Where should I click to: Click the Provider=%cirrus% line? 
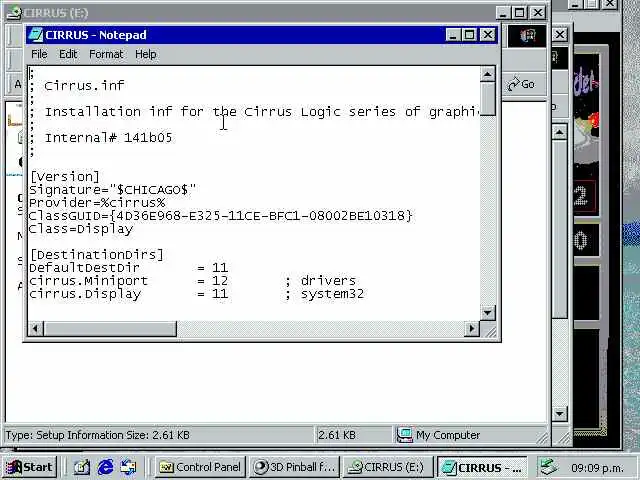click(97, 203)
